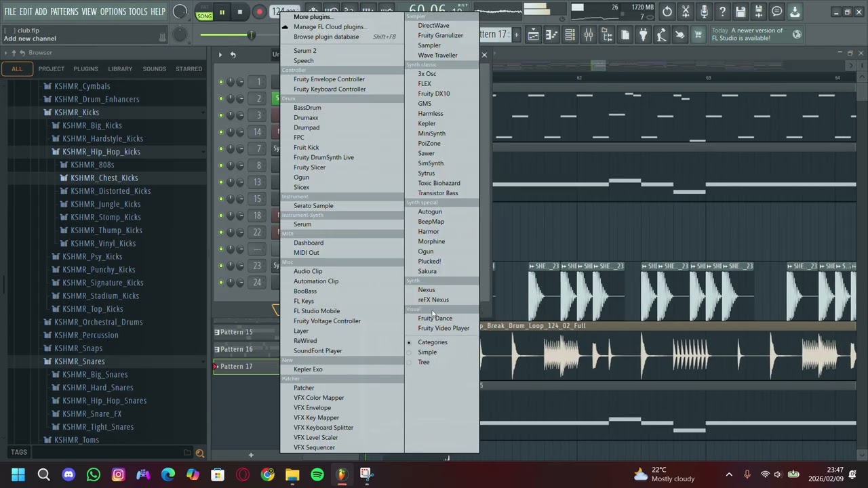Mute channel 8 with its green LED
Screen dimensions: 868x488
(220, 165)
